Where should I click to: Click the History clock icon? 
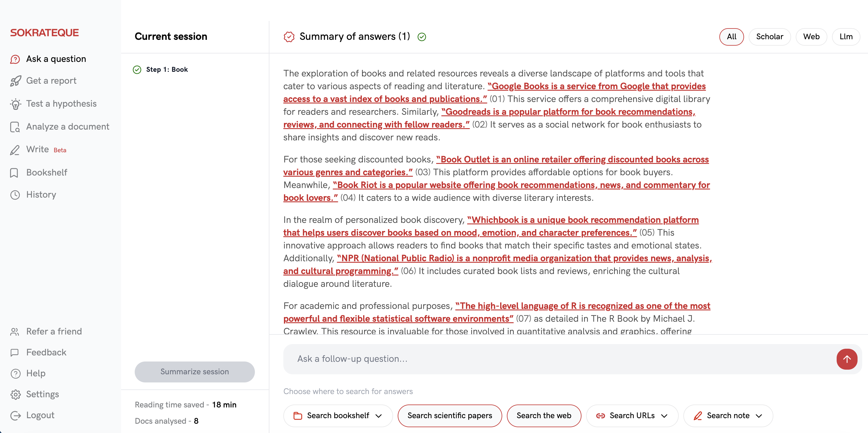(x=15, y=195)
